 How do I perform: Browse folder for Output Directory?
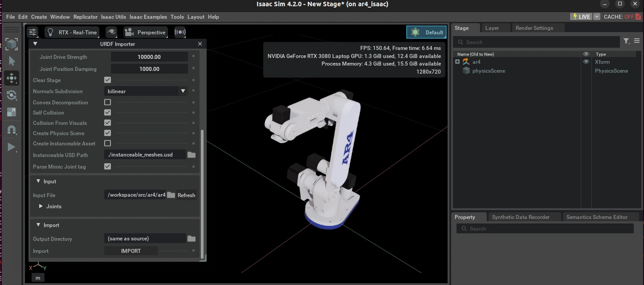(x=192, y=239)
